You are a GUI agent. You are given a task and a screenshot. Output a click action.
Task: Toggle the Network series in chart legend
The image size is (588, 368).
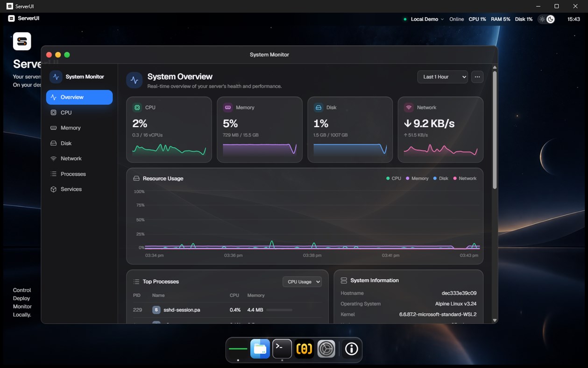[465, 179]
